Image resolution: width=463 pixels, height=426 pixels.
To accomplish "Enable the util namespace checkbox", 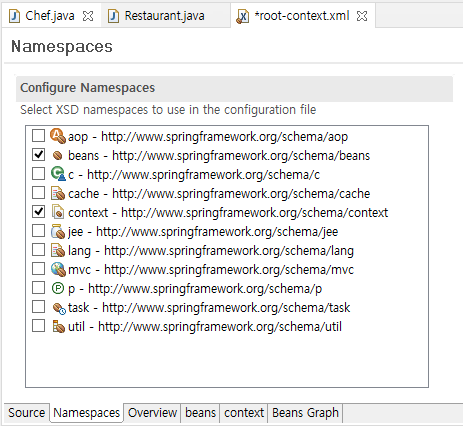I will (x=38, y=326).
